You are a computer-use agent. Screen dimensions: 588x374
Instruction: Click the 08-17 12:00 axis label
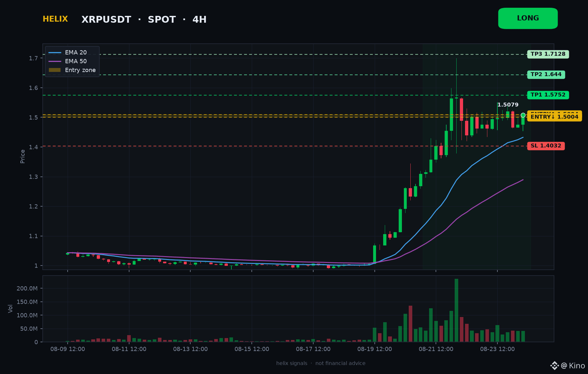point(313,349)
